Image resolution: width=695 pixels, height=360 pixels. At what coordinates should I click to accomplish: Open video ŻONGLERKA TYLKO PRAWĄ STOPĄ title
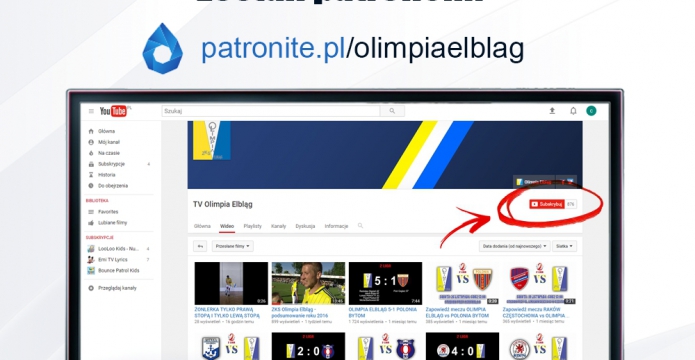pos(227,313)
